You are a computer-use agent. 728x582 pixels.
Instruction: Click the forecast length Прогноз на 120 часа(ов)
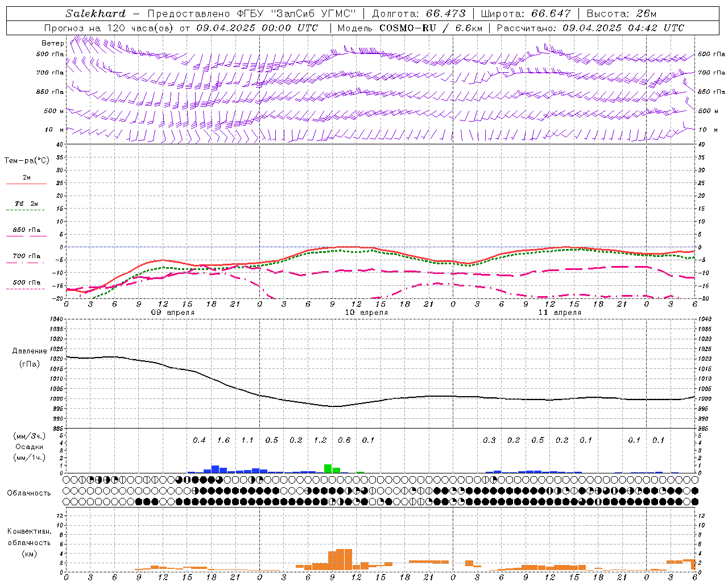(x=110, y=28)
